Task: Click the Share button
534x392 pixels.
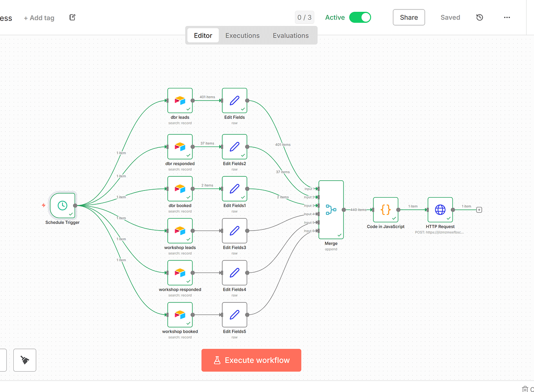Action: point(409,17)
